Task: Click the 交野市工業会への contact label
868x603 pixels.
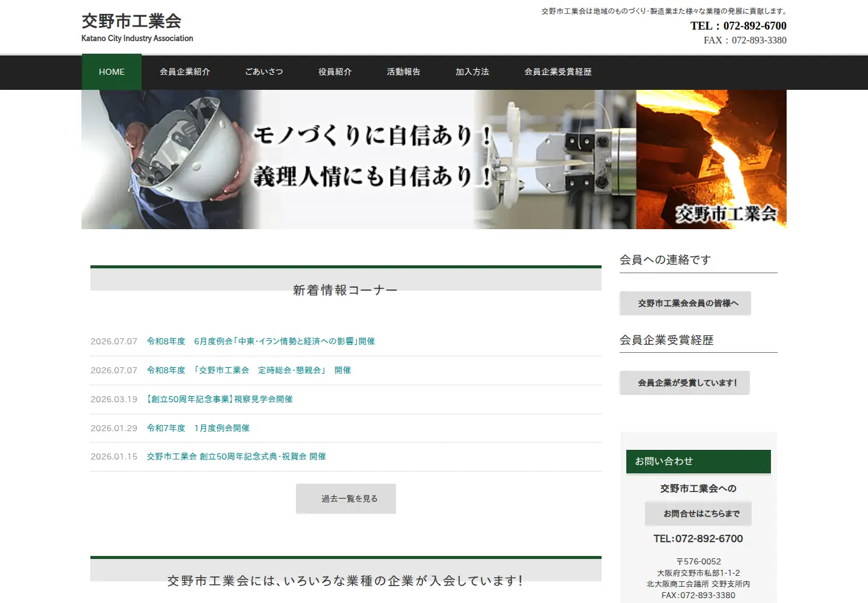Action: click(x=699, y=488)
